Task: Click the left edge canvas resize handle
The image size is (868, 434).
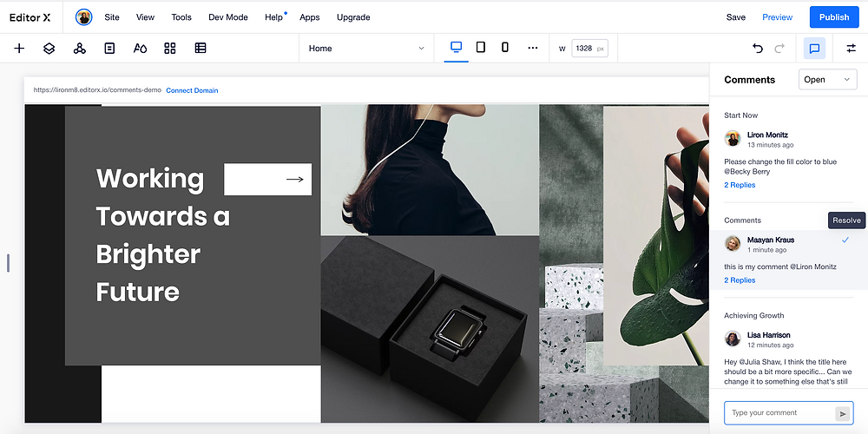Action: (x=9, y=263)
